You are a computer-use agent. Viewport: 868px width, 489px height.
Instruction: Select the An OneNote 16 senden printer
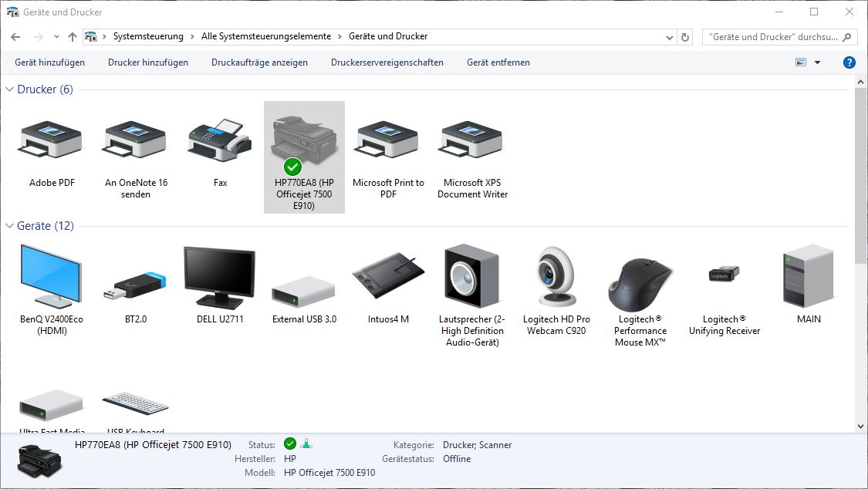tap(136, 140)
